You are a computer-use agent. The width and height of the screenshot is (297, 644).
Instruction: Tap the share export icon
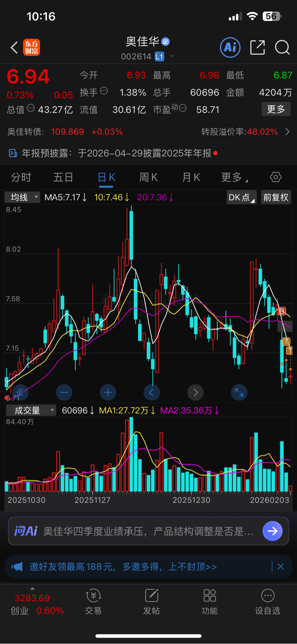258,47
